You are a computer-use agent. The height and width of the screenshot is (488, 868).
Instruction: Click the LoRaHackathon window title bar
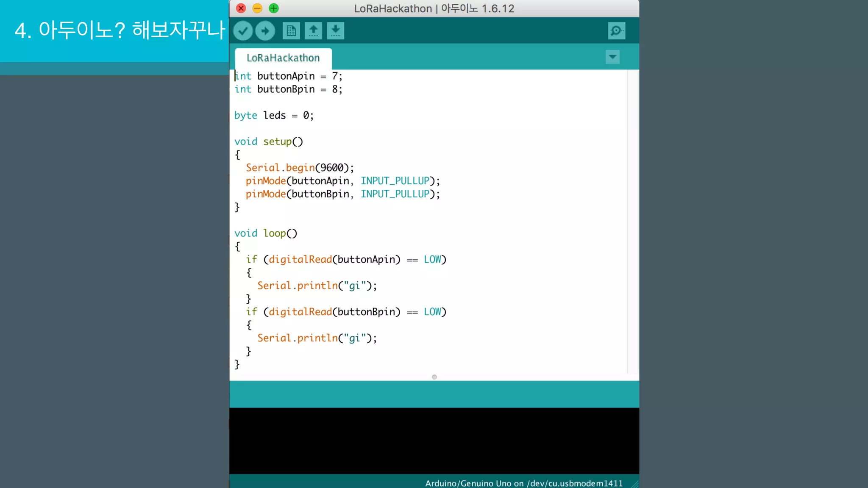(434, 8)
